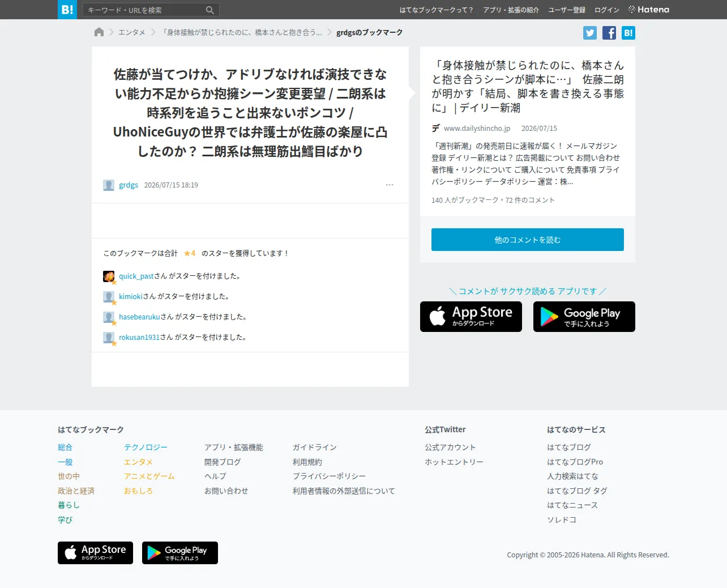Click footer Google Play badge

coord(180,553)
